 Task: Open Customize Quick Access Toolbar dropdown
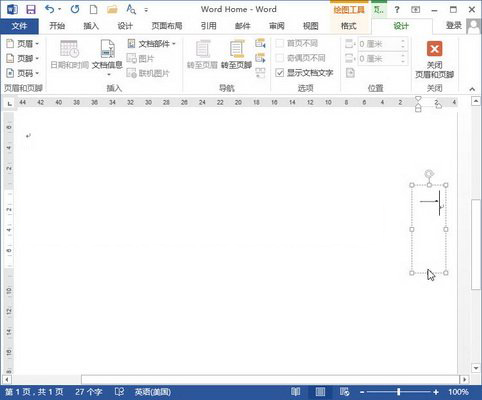[x=146, y=10]
